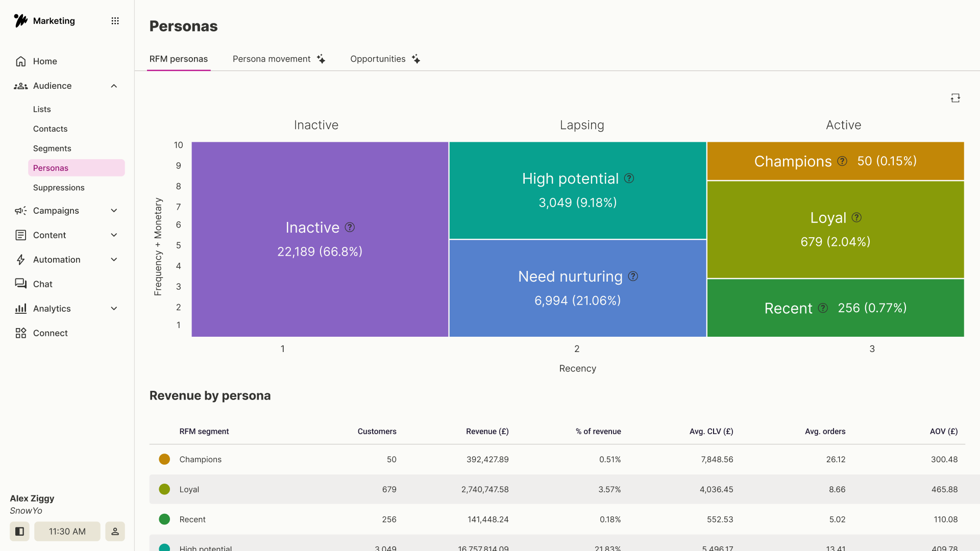This screenshot has width=980, height=551.
Task: Click the orange Champions color dot
Action: coord(164,459)
